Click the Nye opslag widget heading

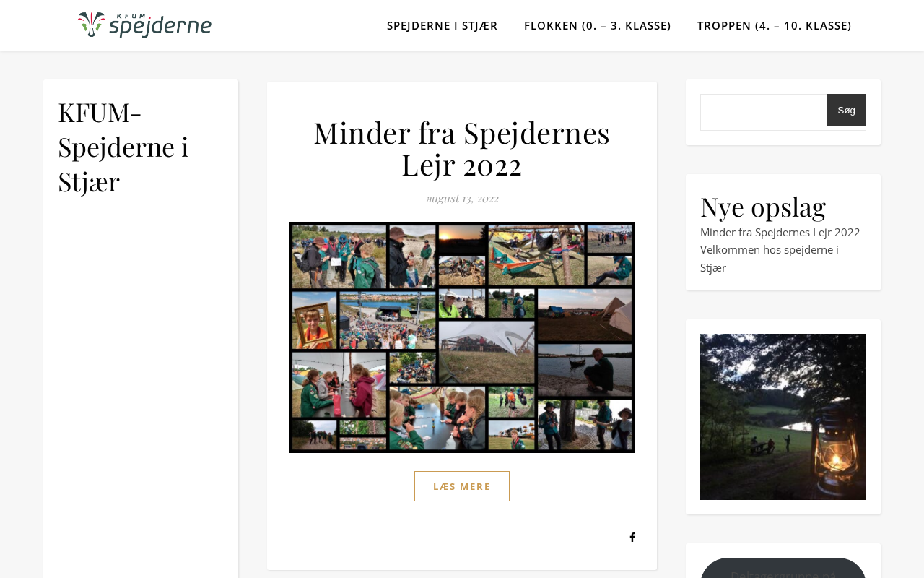coord(763,207)
